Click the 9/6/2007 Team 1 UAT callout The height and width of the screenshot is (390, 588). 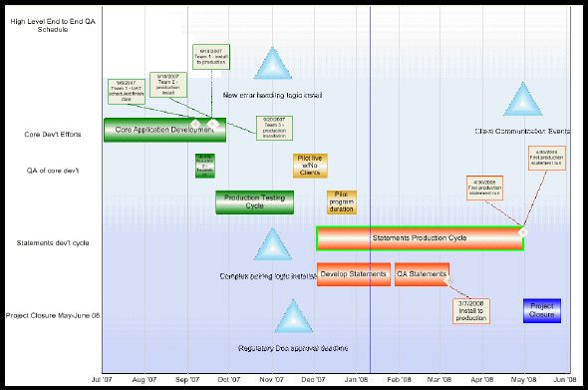(x=127, y=91)
